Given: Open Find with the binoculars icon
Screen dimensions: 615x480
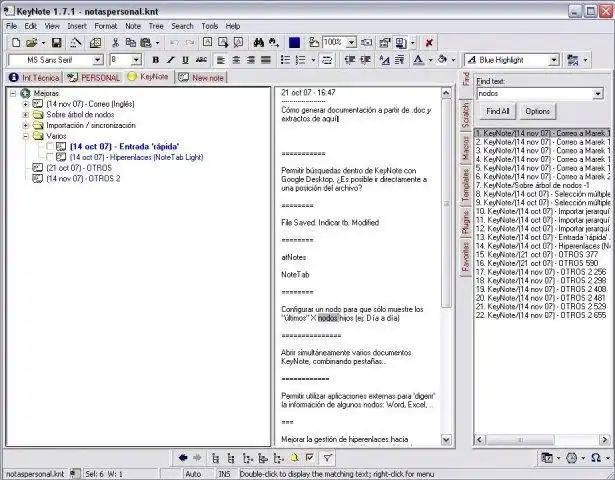Looking at the screenshot, I should tap(258, 42).
